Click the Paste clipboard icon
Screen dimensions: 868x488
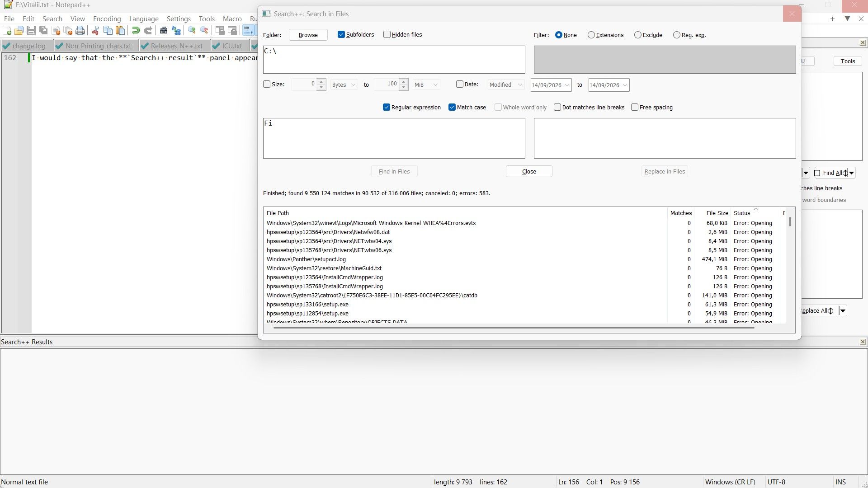[120, 31]
